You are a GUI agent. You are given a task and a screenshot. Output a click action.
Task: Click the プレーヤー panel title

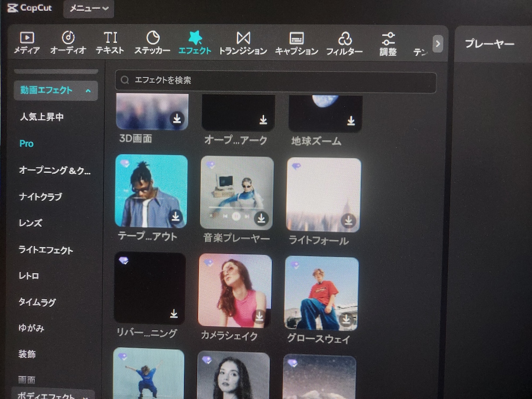click(x=489, y=44)
